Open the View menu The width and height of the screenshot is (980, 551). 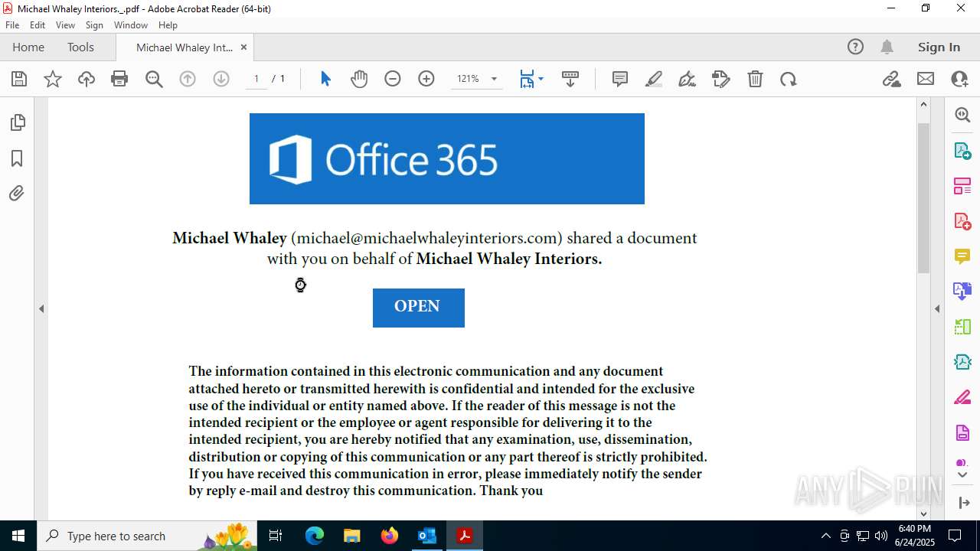[x=65, y=25]
